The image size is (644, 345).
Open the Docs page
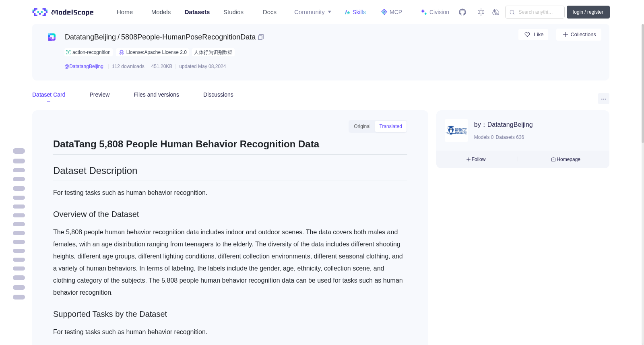[270, 12]
